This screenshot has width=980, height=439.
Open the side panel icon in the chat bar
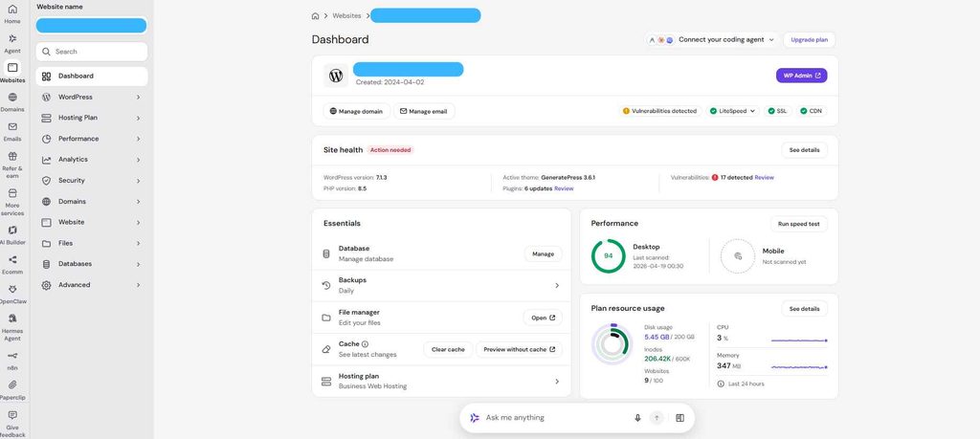[680, 418]
